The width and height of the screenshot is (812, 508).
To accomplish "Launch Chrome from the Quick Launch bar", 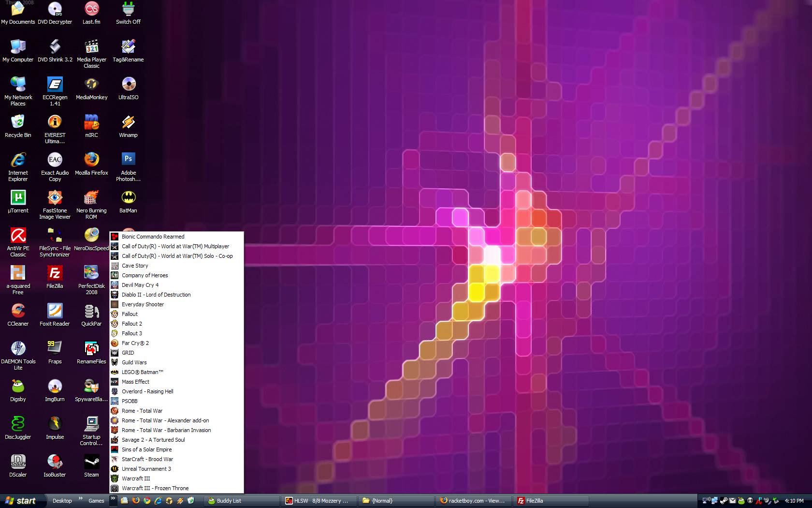I will pyautogui.click(x=147, y=501).
